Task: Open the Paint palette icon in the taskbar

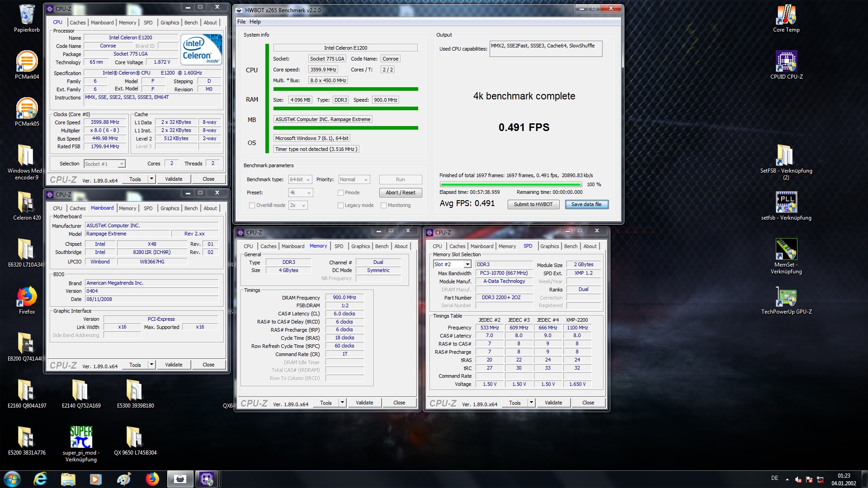Action: tap(124, 479)
